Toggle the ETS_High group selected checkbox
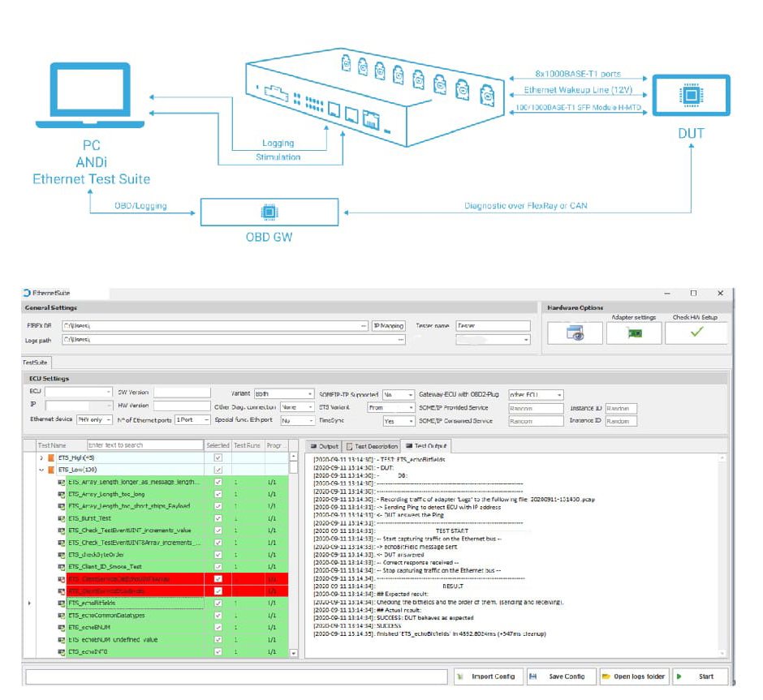Image resolution: width=763 pixels, height=700 pixels. click(x=218, y=458)
